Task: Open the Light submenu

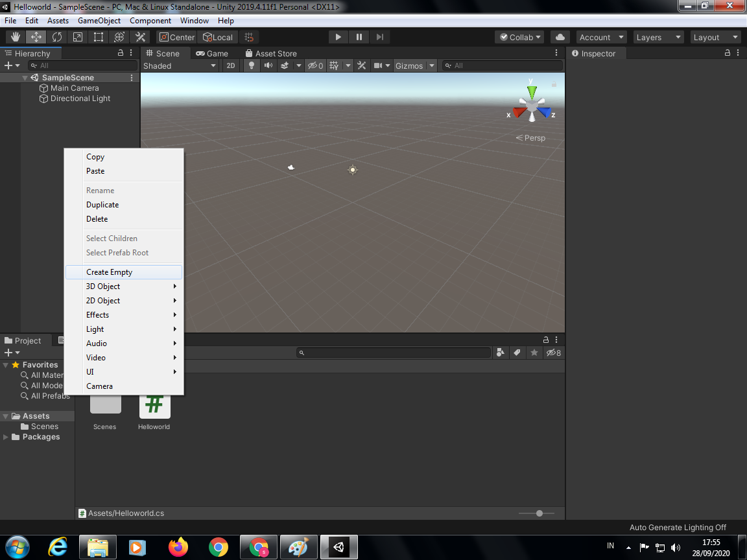Action: (124, 329)
